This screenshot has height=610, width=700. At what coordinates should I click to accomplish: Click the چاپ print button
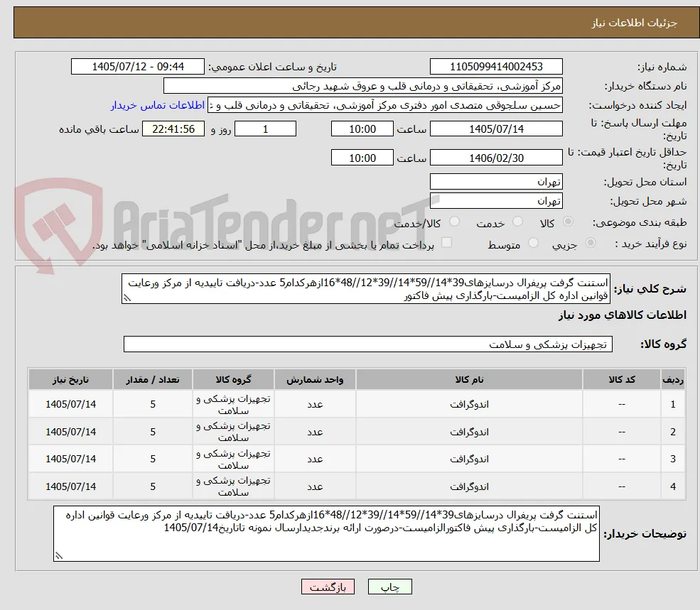point(389,587)
